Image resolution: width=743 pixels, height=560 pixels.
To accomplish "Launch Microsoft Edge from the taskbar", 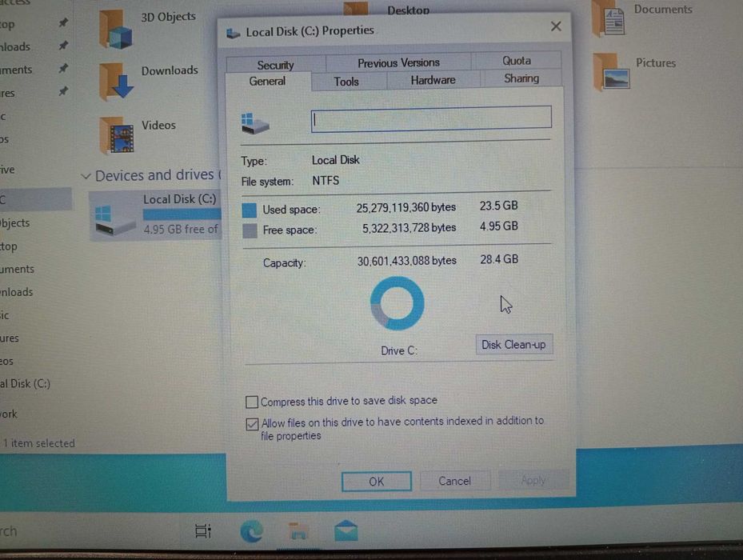I will [x=252, y=531].
